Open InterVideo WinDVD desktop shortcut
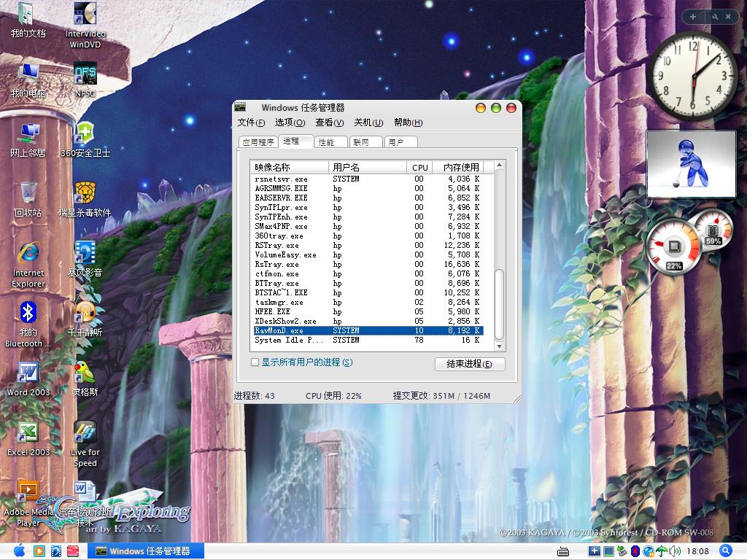The image size is (747, 560). 85,25
